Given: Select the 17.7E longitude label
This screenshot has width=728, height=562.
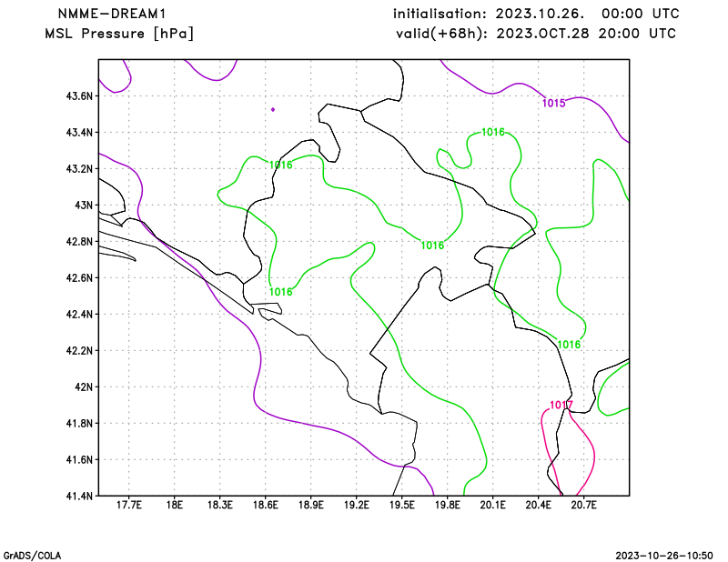Looking at the screenshot, I should pyautogui.click(x=129, y=505).
